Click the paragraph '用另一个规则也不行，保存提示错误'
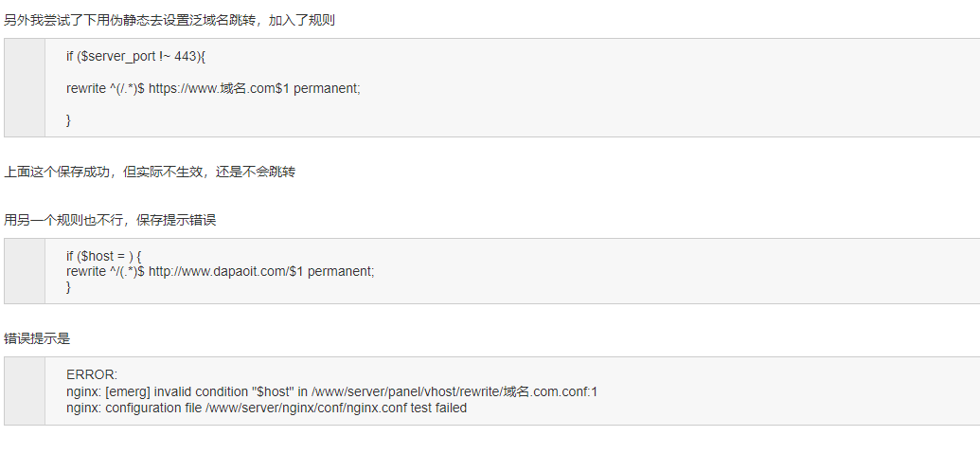This screenshot has width=980, height=454. [110, 220]
